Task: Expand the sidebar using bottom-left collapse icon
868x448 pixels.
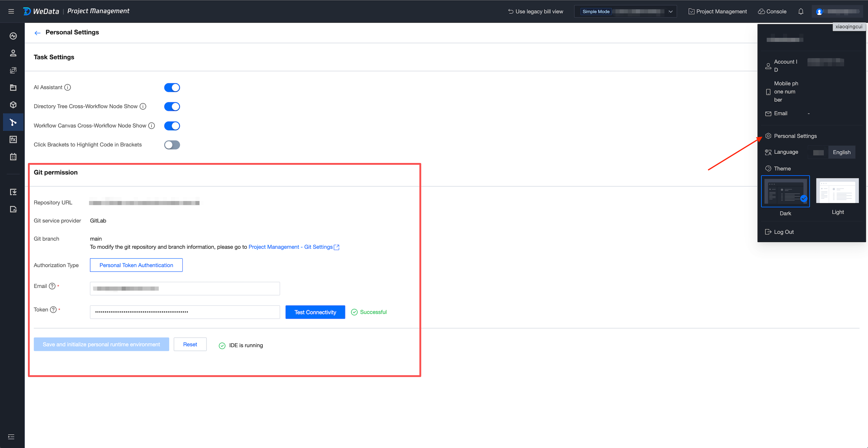Action: point(11,437)
